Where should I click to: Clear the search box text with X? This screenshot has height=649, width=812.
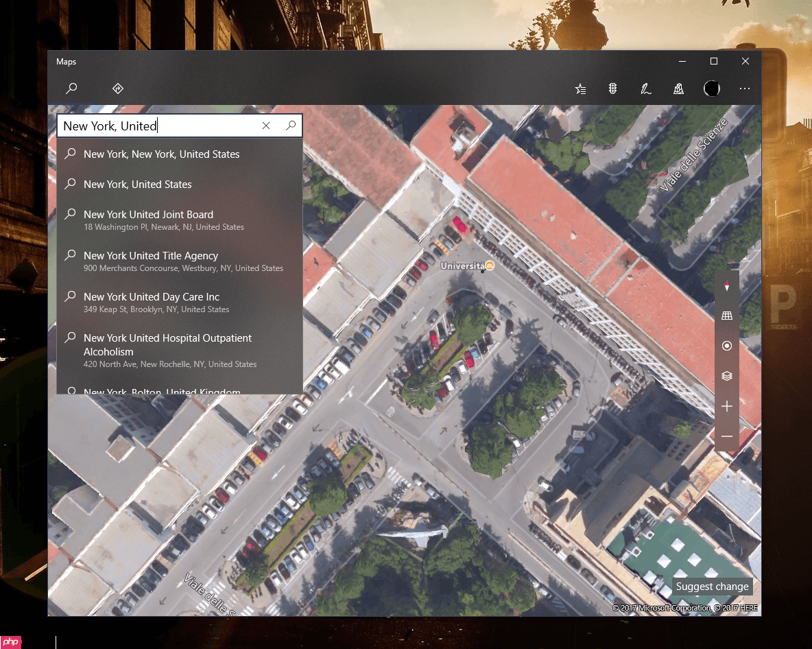(266, 126)
